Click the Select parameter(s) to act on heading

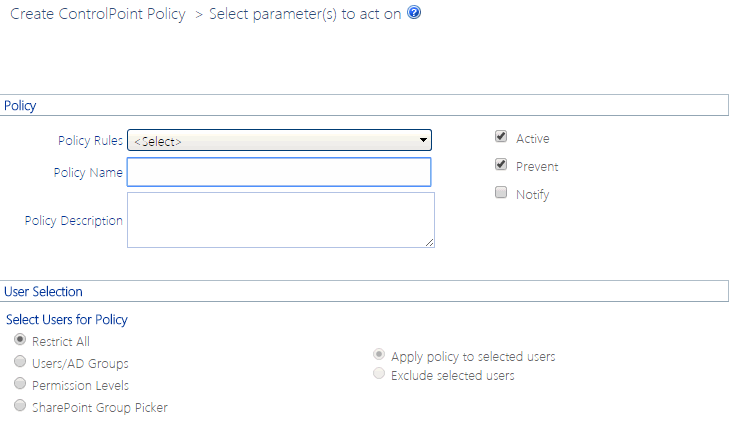pyautogui.click(x=306, y=15)
